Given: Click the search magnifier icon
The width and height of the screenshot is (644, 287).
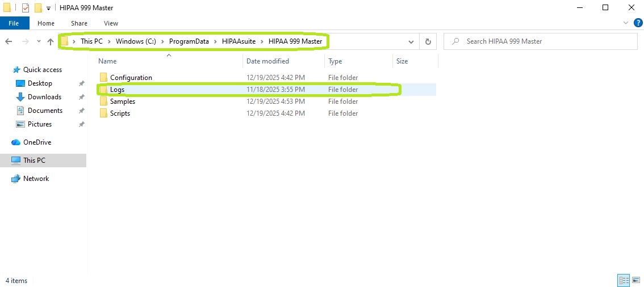Looking at the screenshot, I should pos(455,41).
